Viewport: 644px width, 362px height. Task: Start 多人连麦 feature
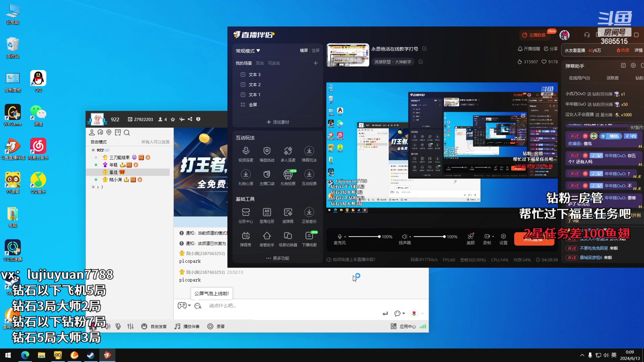coord(288,154)
